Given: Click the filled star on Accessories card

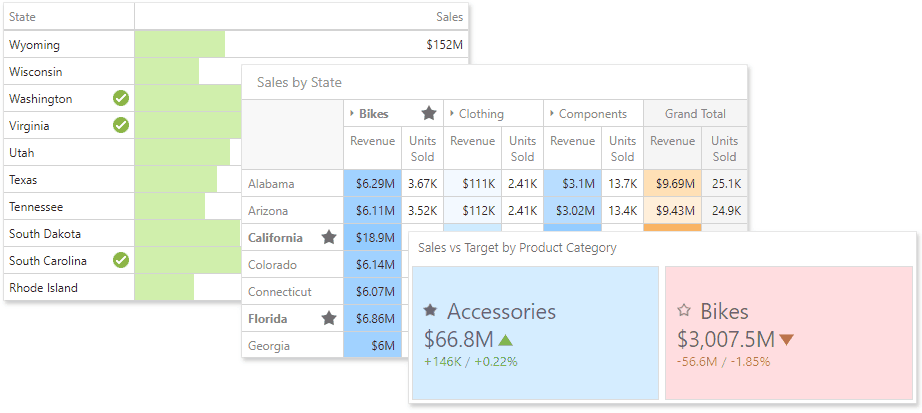Looking at the screenshot, I should [x=431, y=311].
